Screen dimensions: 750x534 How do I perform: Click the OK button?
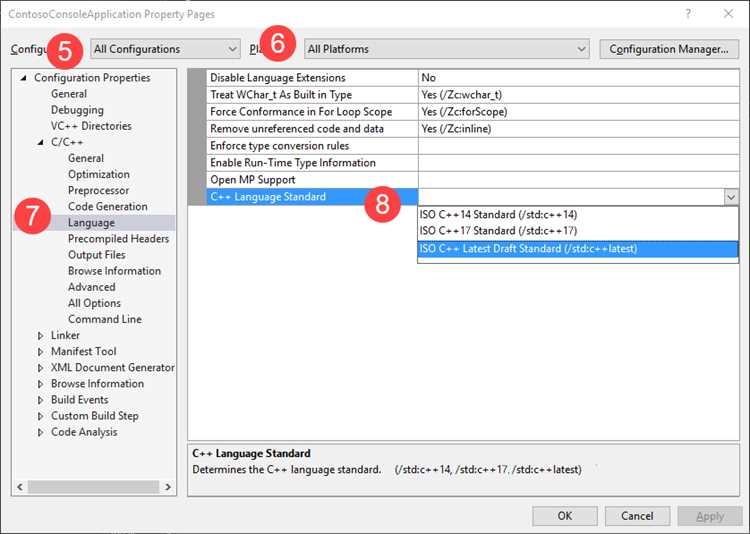[x=565, y=516]
